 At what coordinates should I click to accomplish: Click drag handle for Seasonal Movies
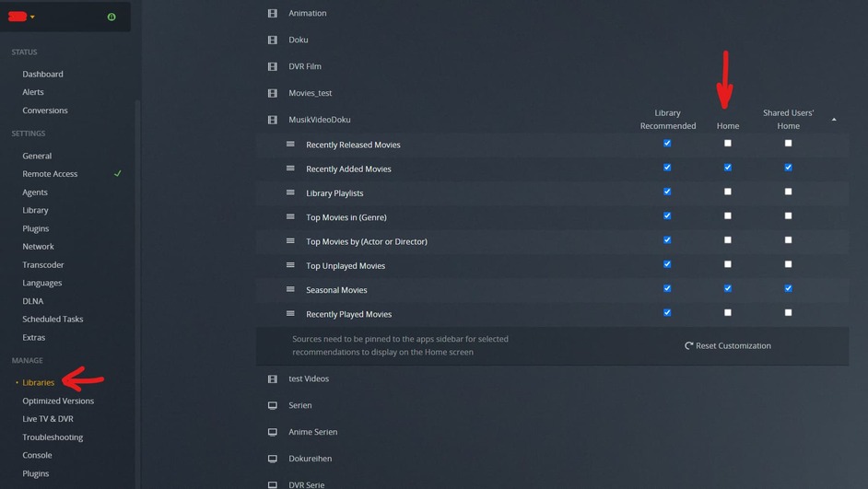[x=290, y=289]
